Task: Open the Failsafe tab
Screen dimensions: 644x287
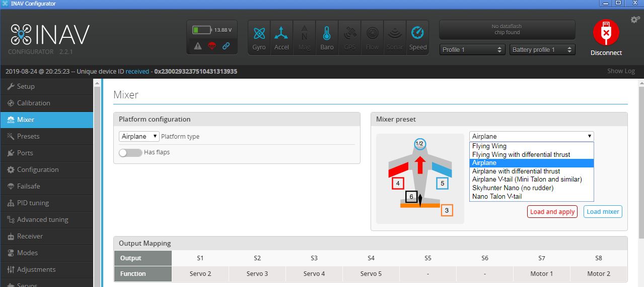Action: 47,186
